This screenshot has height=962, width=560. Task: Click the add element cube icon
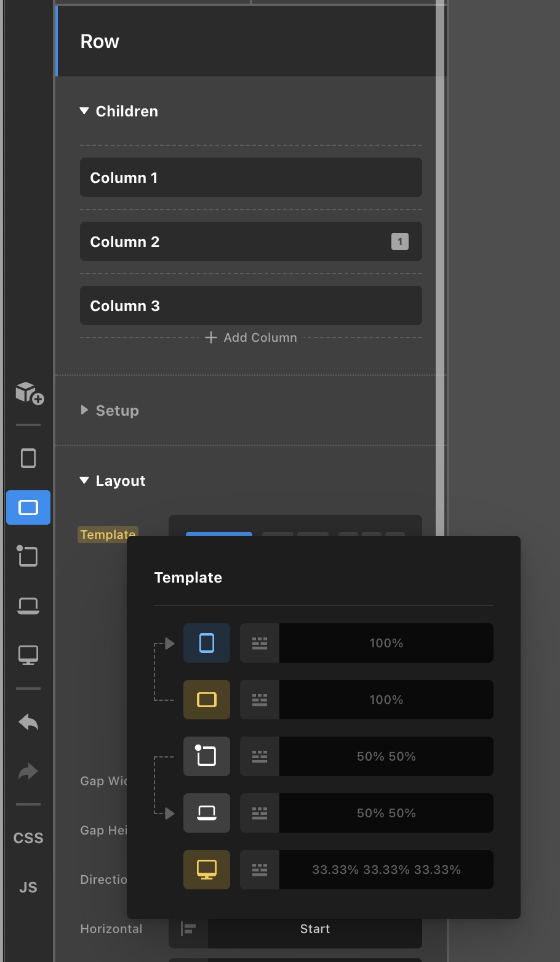pos(28,393)
